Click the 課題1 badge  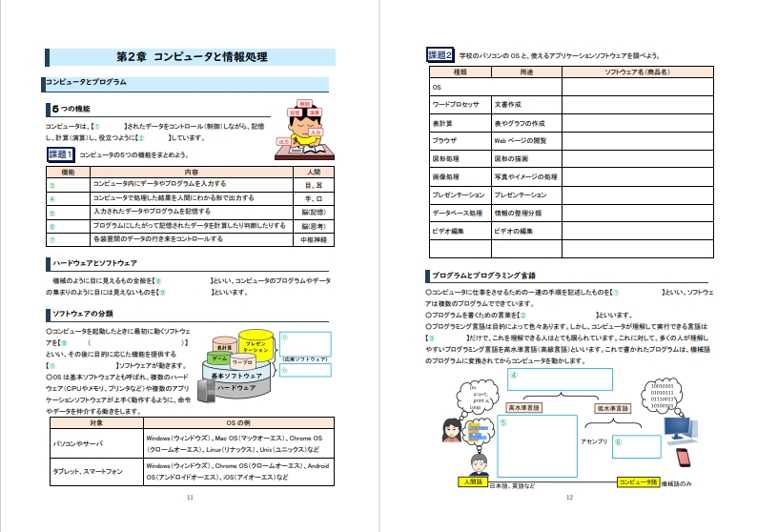point(60,154)
